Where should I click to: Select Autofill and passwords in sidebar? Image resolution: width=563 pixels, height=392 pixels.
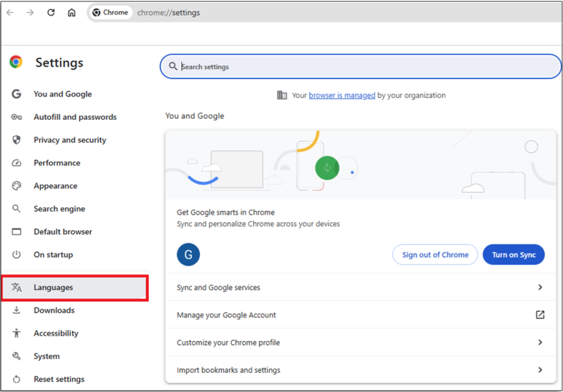tap(75, 117)
